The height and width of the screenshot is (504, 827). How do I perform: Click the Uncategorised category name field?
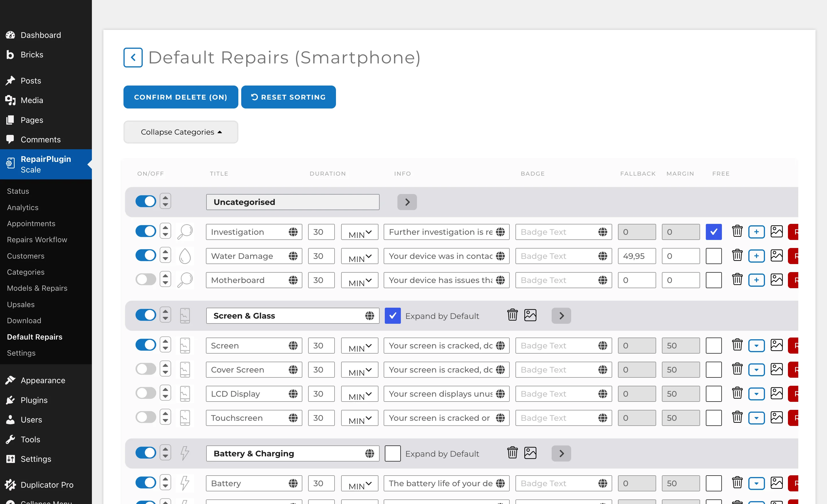293,202
